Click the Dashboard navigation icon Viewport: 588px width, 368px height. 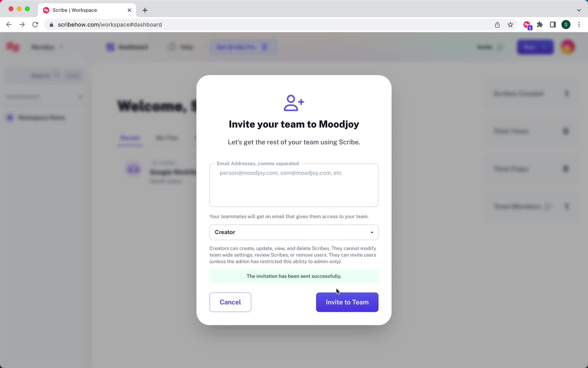coord(111,47)
